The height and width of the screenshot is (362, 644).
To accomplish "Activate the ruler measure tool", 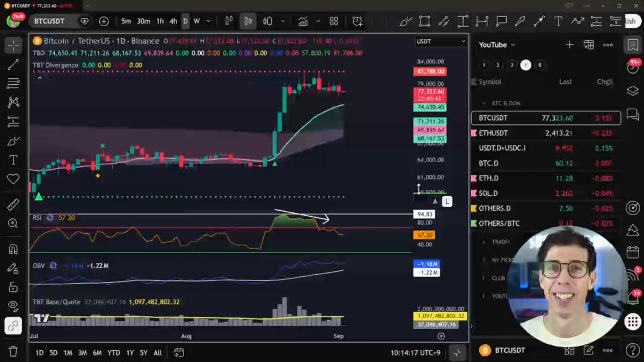I will tap(13, 204).
